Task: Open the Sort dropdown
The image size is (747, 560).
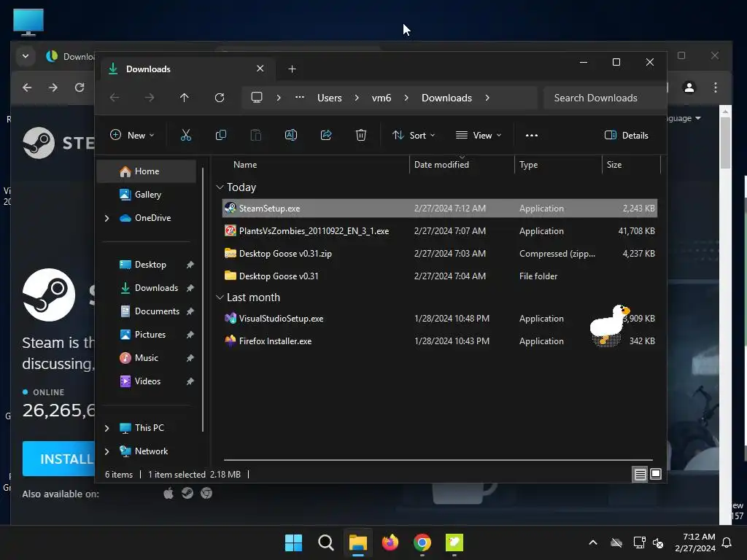Action: point(413,135)
